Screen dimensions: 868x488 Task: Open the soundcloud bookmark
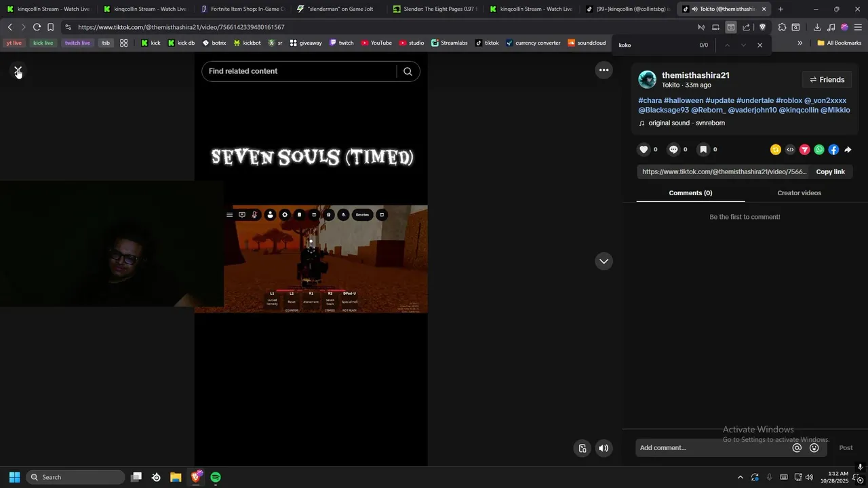587,43
